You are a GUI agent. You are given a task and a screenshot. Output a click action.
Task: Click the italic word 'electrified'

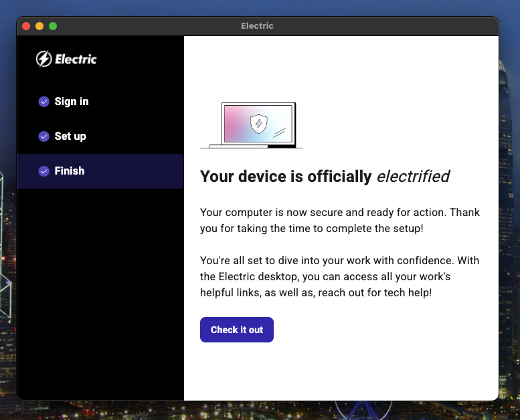(x=413, y=177)
